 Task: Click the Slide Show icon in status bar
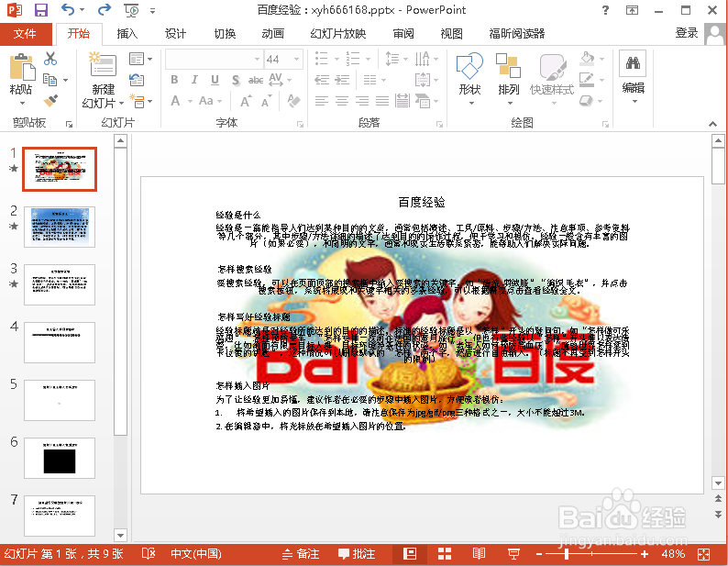(x=513, y=554)
